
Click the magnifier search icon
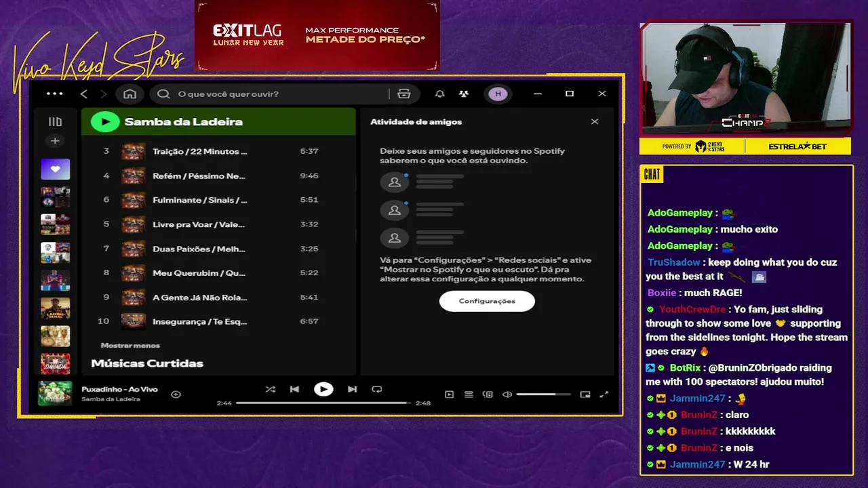[163, 94]
